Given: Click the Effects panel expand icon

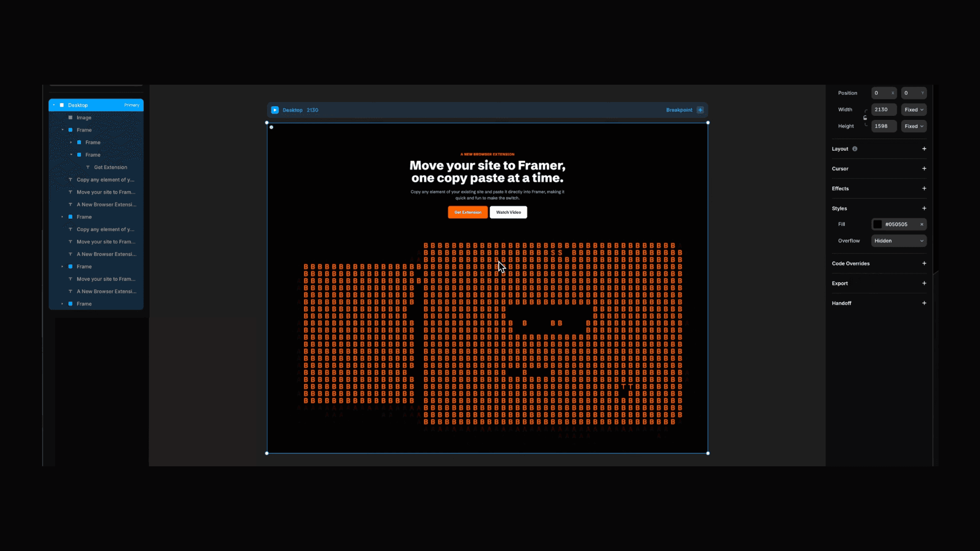Looking at the screenshot, I should 924,188.
